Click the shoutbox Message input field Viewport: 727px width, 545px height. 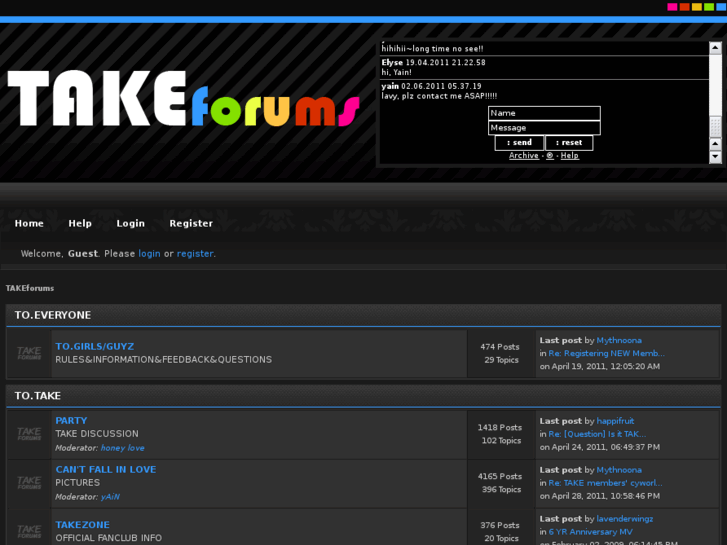[x=544, y=128]
